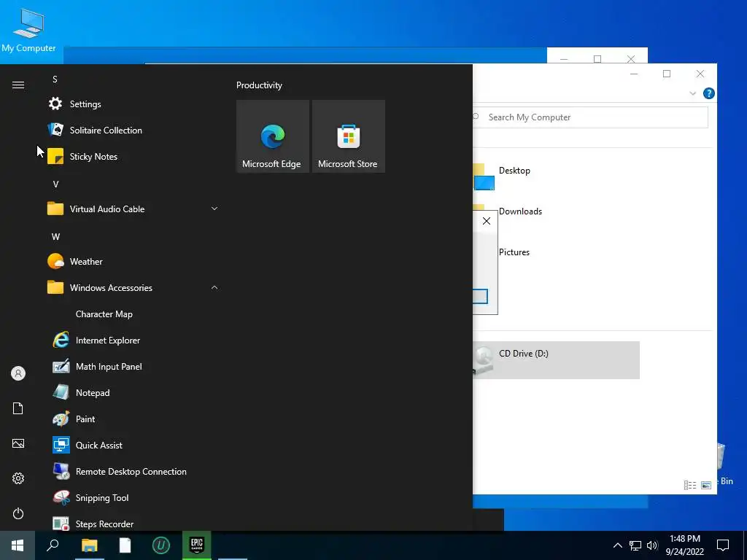Click the Windows Start button
The image size is (747, 560).
tap(18, 545)
